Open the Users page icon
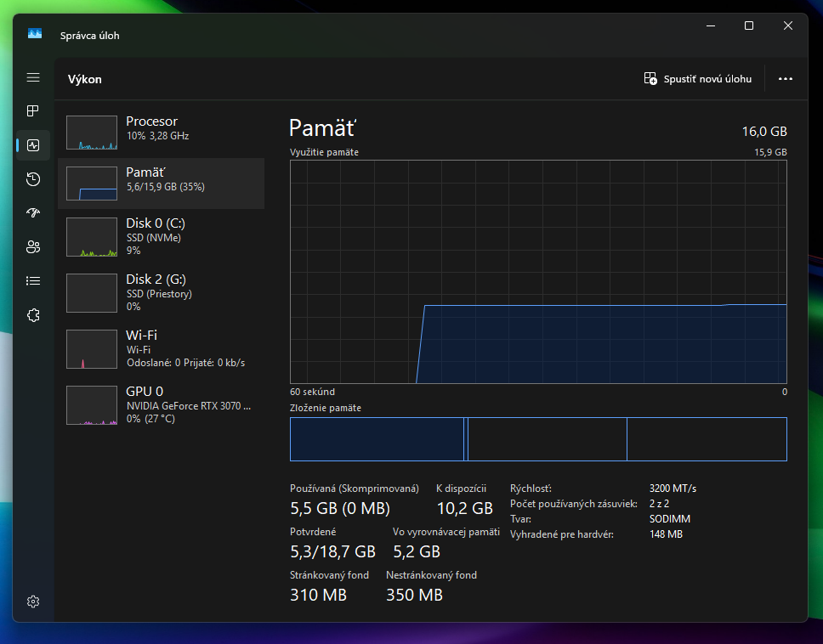This screenshot has height=644, width=823. pyautogui.click(x=33, y=247)
